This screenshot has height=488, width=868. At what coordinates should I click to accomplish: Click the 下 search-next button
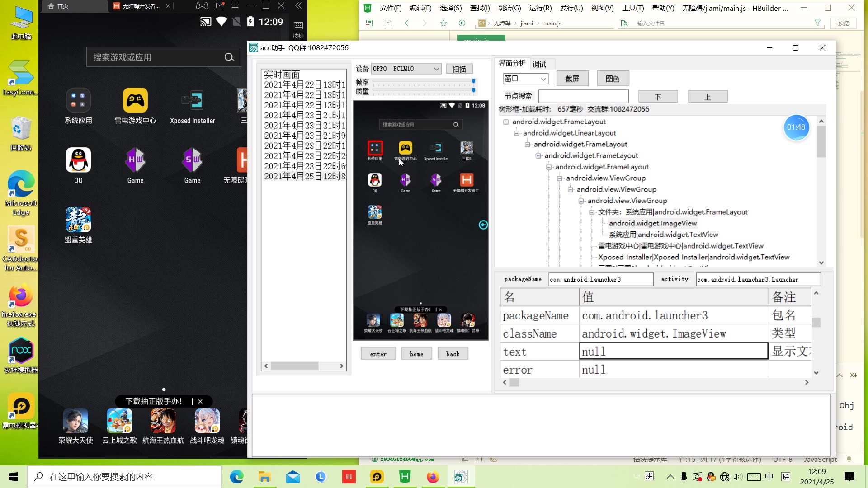[658, 97]
